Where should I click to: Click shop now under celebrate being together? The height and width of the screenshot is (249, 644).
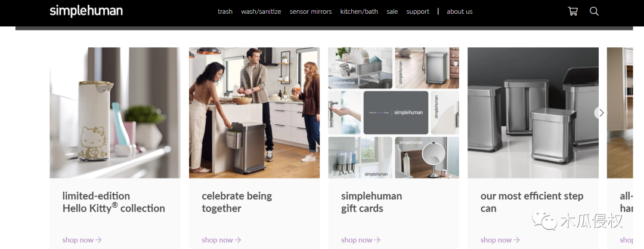point(221,240)
